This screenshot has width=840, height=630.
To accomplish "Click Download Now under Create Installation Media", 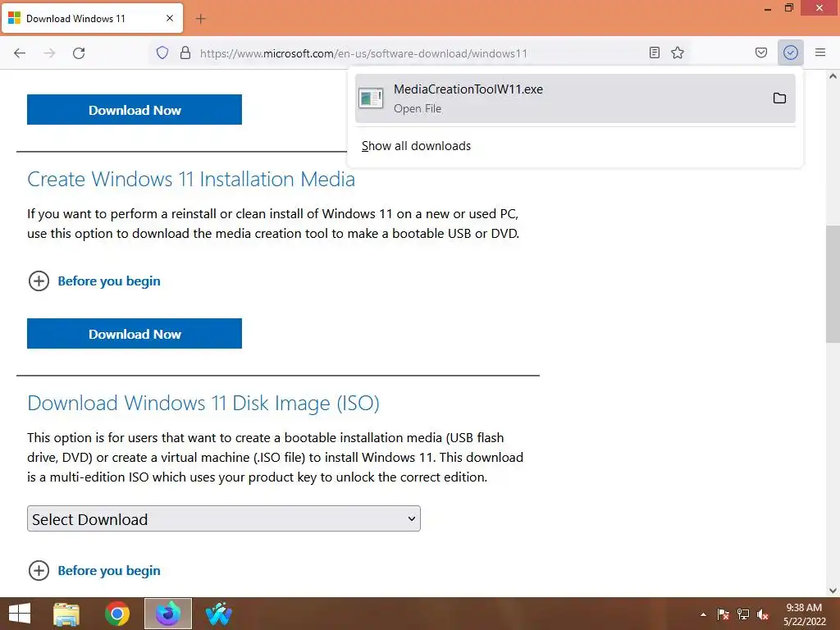I will [x=135, y=334].
